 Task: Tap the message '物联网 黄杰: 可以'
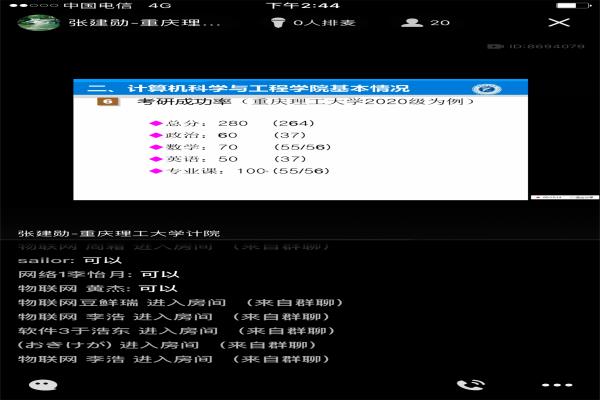pyautogui.click(x=98, y=288)
